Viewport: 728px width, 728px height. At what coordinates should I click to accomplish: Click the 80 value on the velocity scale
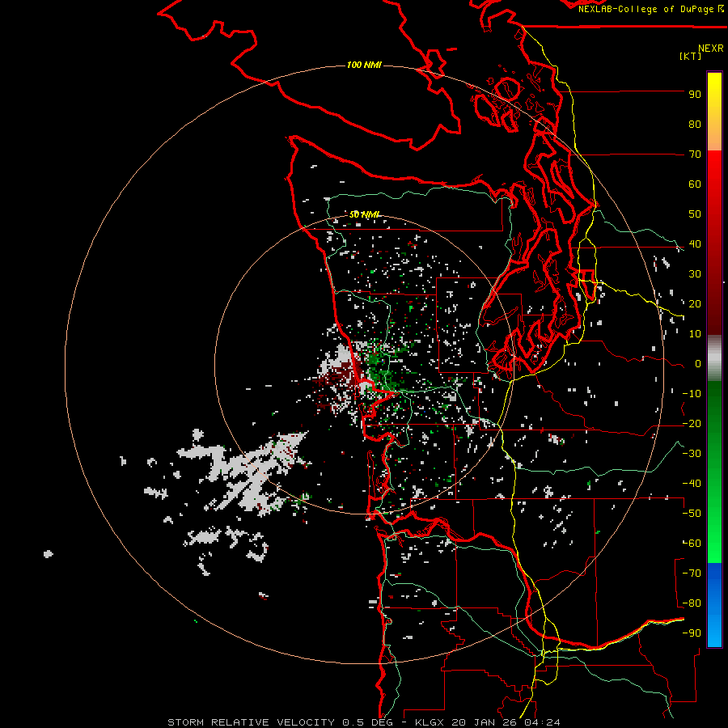[x=695, y=125]
